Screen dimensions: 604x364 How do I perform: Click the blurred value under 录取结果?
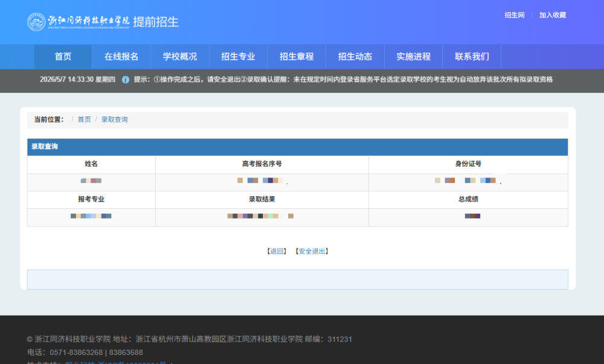(x=260, y=216)
